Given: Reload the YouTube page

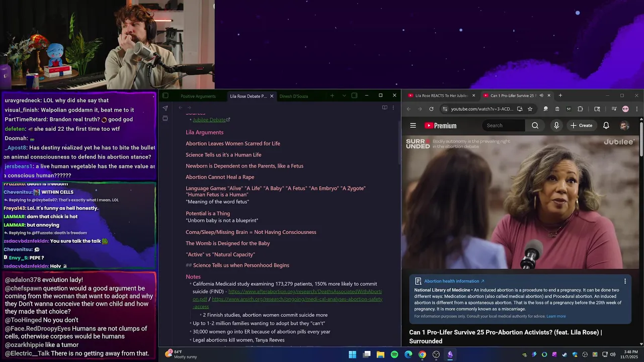Looking at the screenshot, I should coord(431,109).
